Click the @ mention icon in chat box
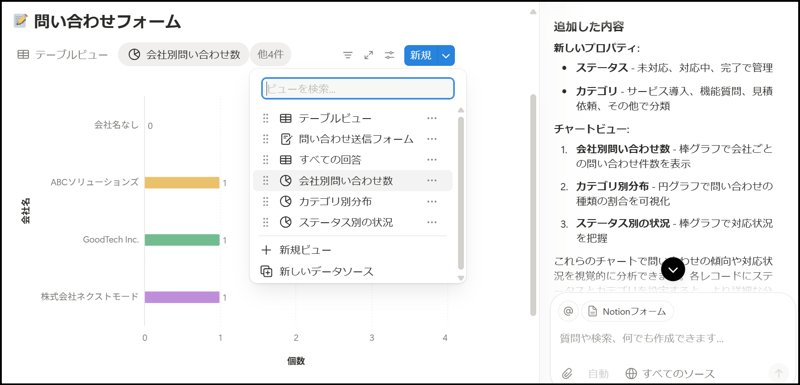 (568, 311)
